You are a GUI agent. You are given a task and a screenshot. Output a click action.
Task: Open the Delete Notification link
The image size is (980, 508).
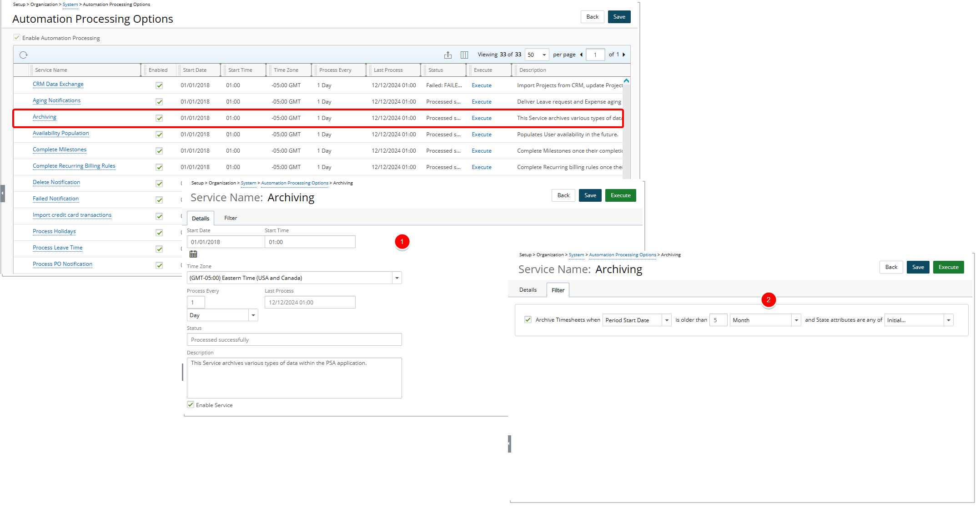(56, 182)
